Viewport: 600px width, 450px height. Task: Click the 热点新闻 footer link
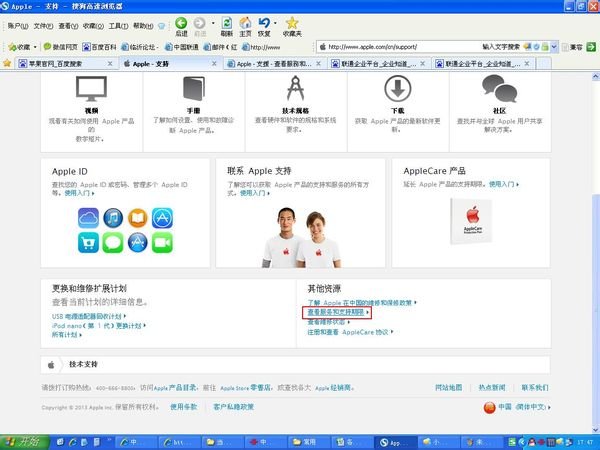492,388
